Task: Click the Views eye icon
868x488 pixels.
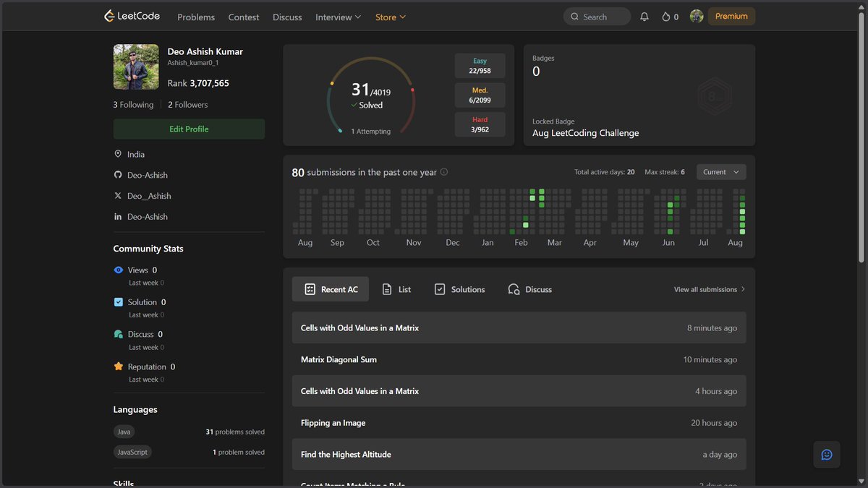Action: pos(119,270)
